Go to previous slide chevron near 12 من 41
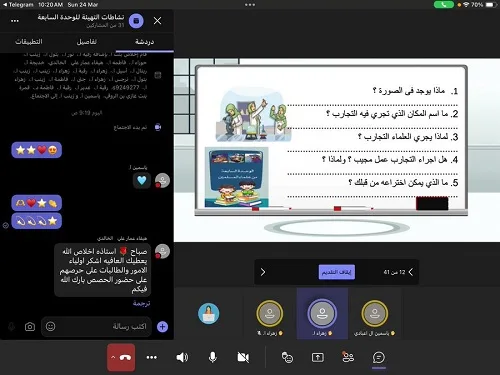 (411, 272)
